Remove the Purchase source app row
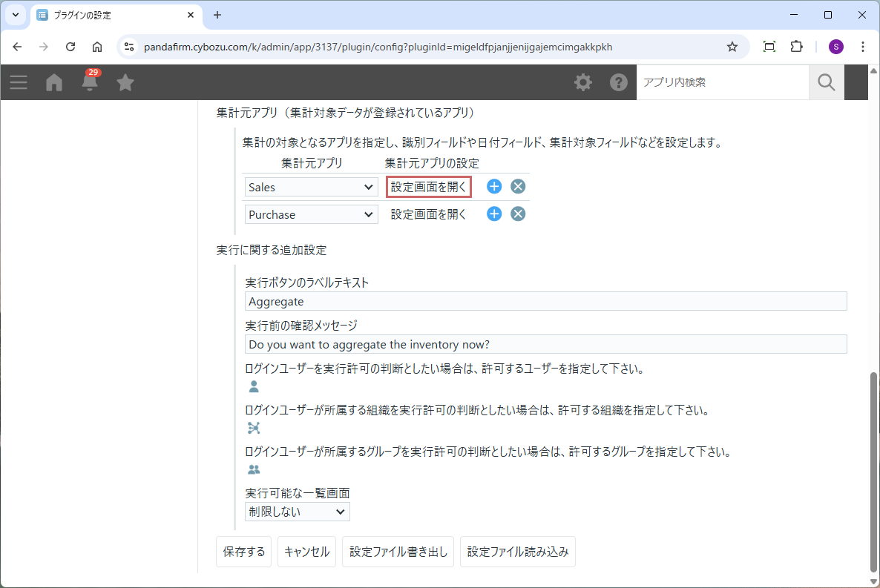 coord(518,214)
